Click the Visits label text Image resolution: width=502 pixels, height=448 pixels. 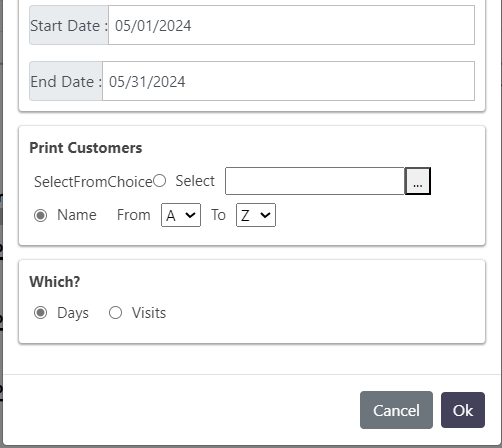tap(149, 313)
